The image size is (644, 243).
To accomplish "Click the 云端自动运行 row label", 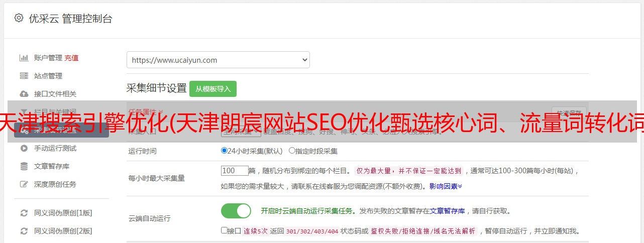I will 150,218.
